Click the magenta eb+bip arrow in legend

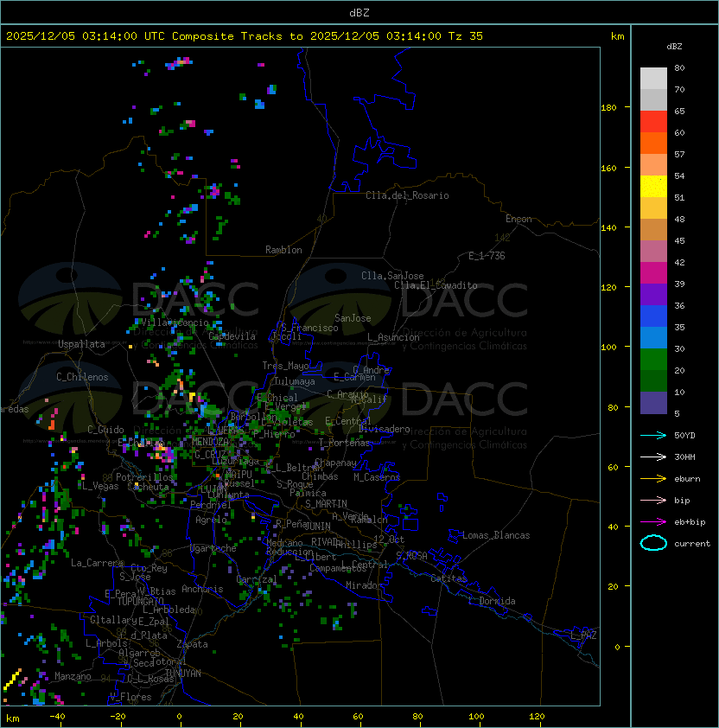pyautogui.click(x=653, y=522)
